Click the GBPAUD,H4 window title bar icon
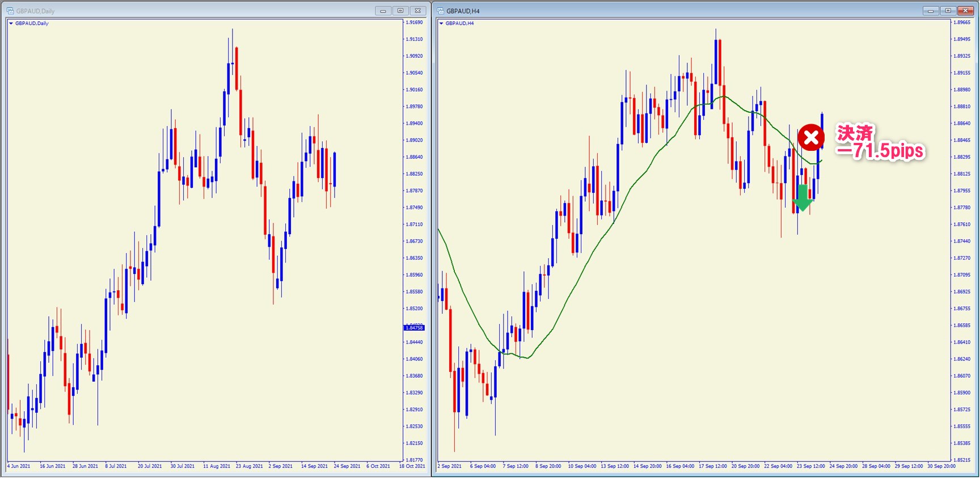Viewport: 980px width, 478px height. click(441, 11)
